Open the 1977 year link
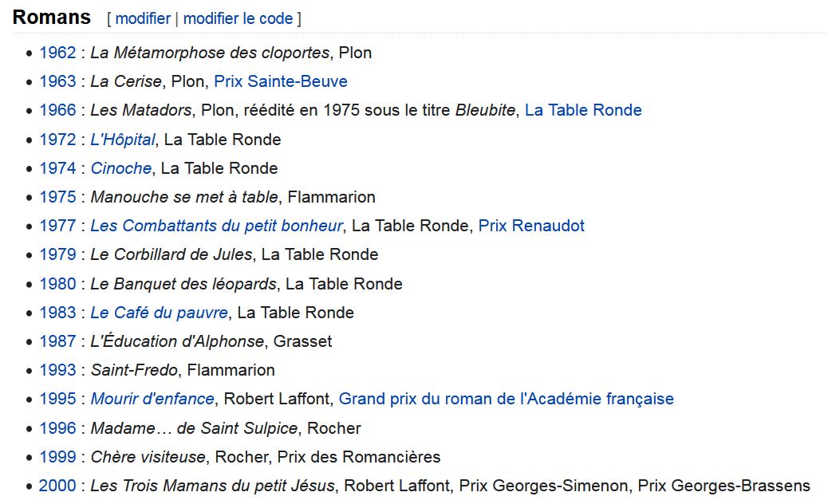Viewport: 828px width, 504px height. tap(57, 226)
